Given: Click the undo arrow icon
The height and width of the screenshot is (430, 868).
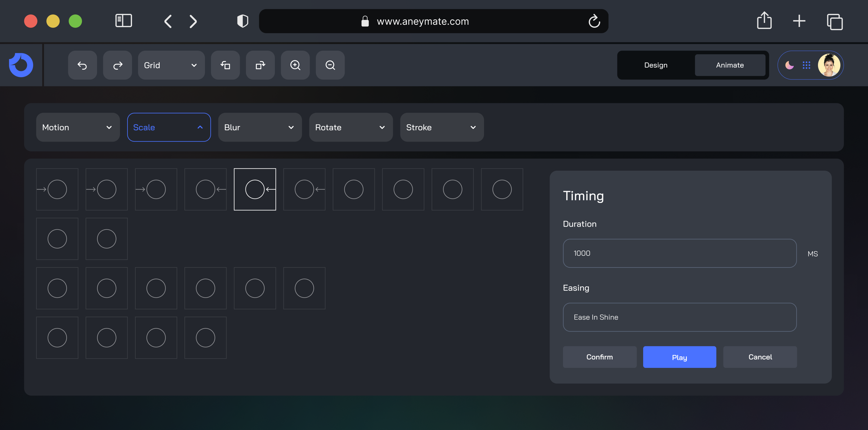Looking at the screenshot, I should [x=82, y=65].
